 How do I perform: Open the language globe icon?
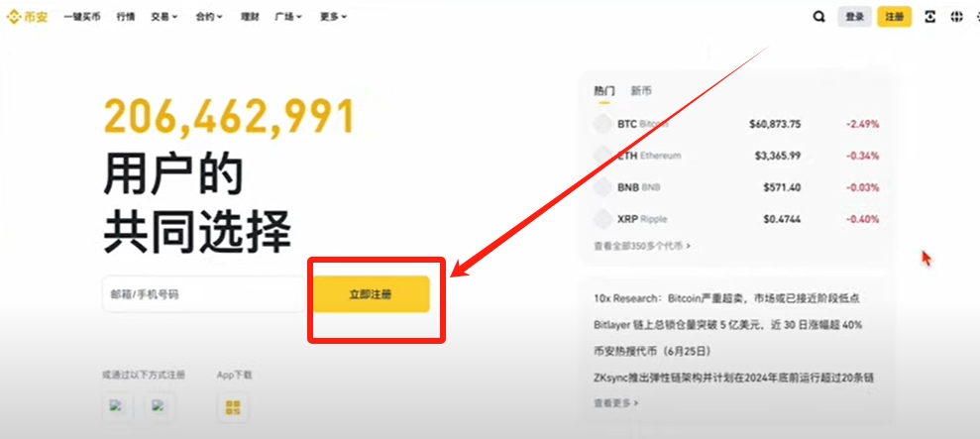tap(956, 17)
